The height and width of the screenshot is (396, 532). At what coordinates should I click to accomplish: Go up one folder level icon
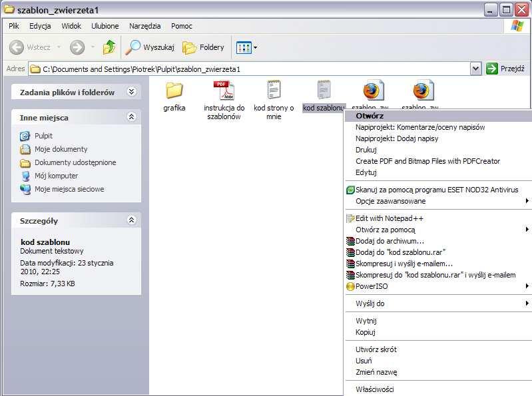click(x=109, y=47)
